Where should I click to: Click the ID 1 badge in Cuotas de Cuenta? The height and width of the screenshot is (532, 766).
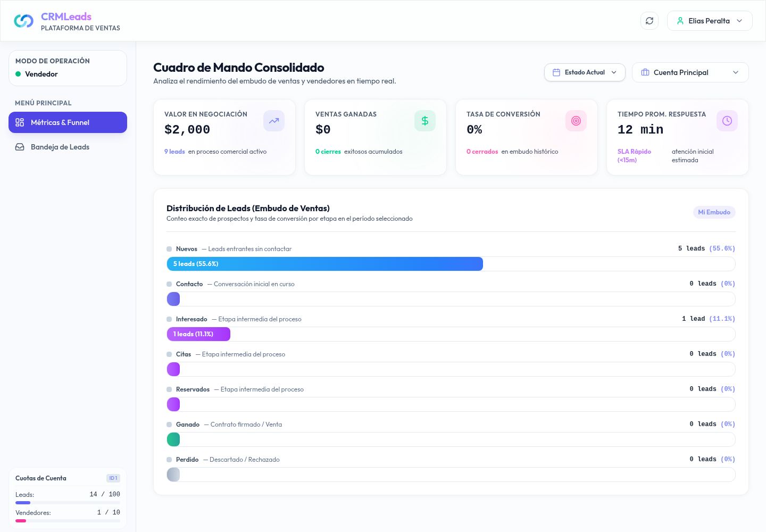tap(113, 478)
